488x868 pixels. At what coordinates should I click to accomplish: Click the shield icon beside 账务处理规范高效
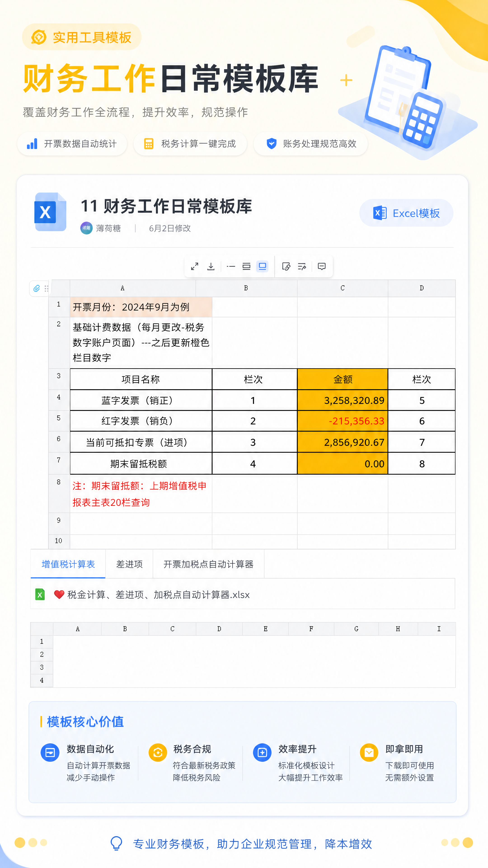pyautogui.click(x=271, y=144)
